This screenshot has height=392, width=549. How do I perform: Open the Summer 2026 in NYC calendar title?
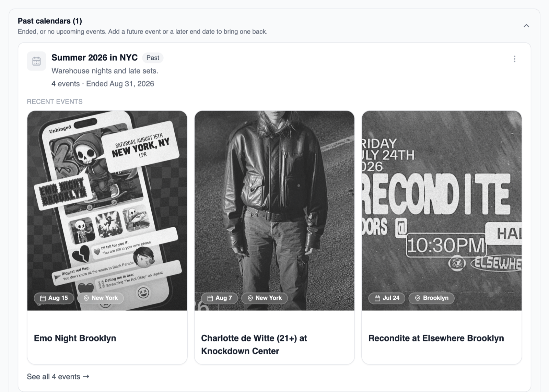pyautogui.click(x=94, y=58)
